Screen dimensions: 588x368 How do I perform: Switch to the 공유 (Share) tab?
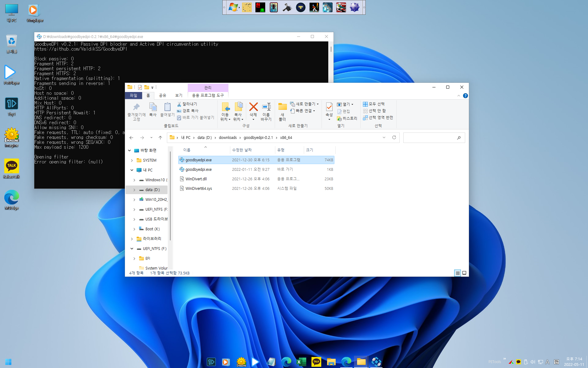162,95
